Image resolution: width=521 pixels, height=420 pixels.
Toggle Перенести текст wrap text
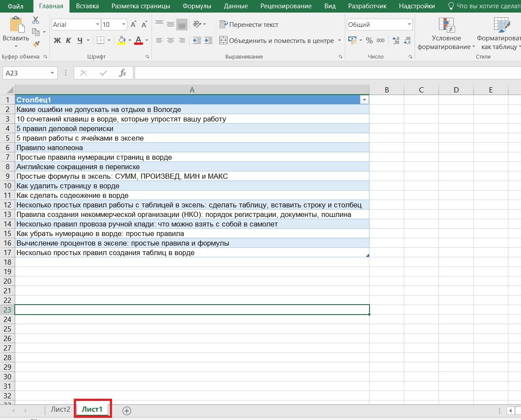pyautogui.click(x=249, y=25)
